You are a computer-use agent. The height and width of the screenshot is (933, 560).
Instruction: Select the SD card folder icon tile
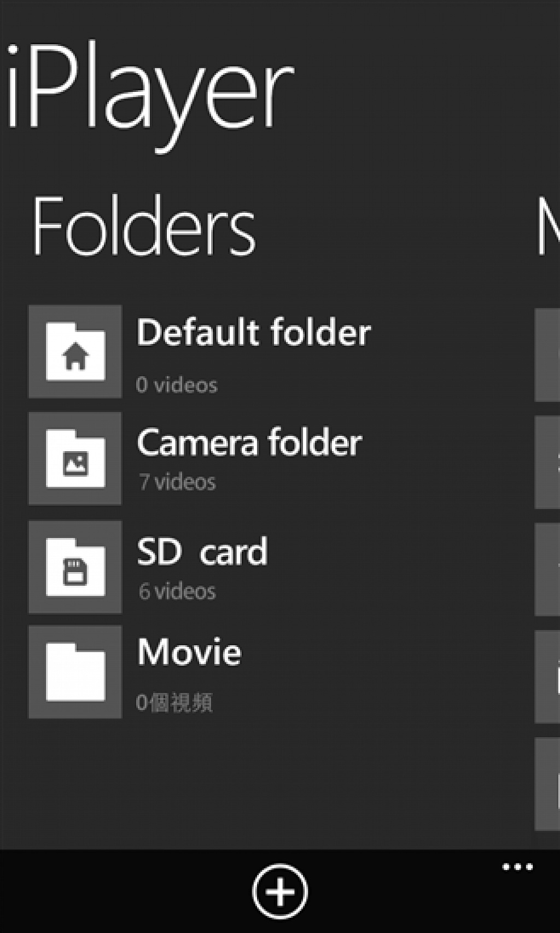[x=75, y=567]
